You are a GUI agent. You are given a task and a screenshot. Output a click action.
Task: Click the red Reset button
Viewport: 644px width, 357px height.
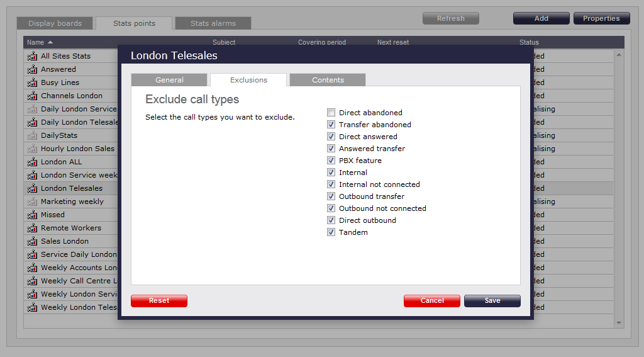pos(159,301)
